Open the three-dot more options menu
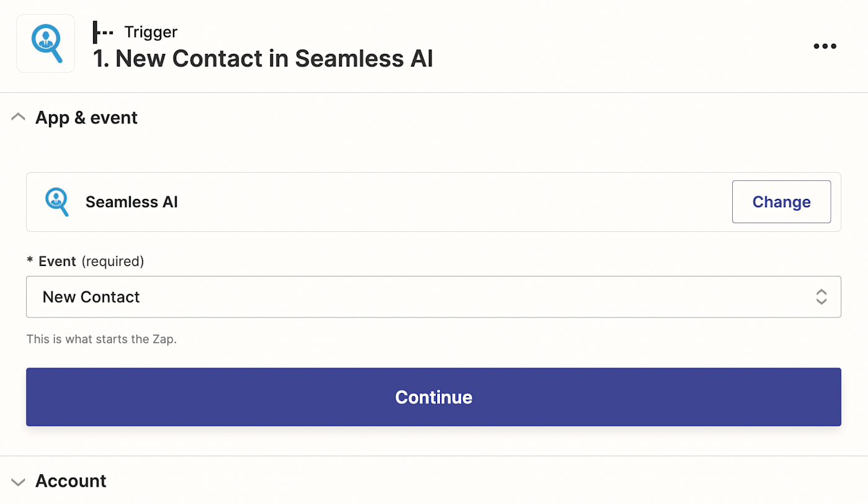 pyautogui.click(x=825, y=46)
